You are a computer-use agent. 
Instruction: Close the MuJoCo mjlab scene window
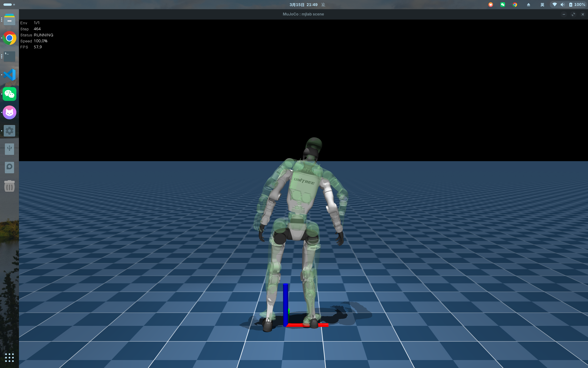(x=583, y=14)
